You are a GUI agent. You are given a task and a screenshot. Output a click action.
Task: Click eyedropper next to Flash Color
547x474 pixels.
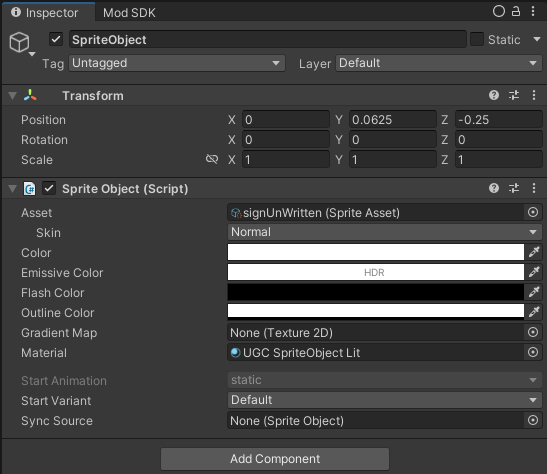534,292
